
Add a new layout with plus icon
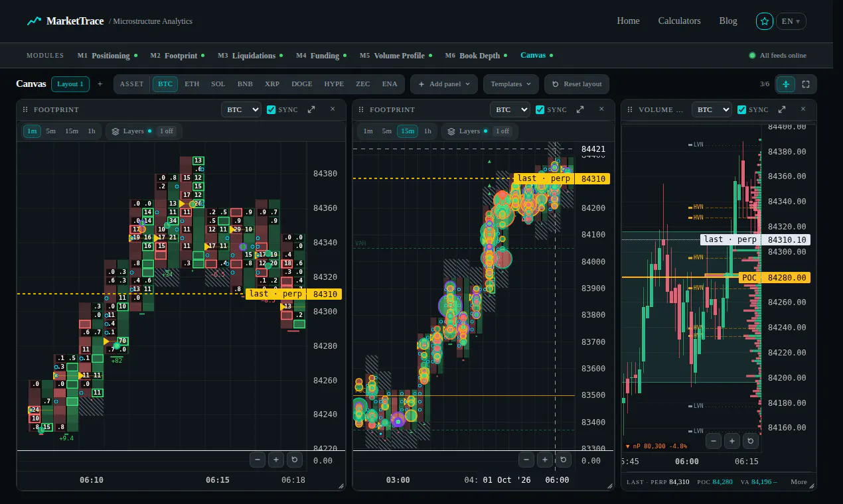tap(100, 84)
